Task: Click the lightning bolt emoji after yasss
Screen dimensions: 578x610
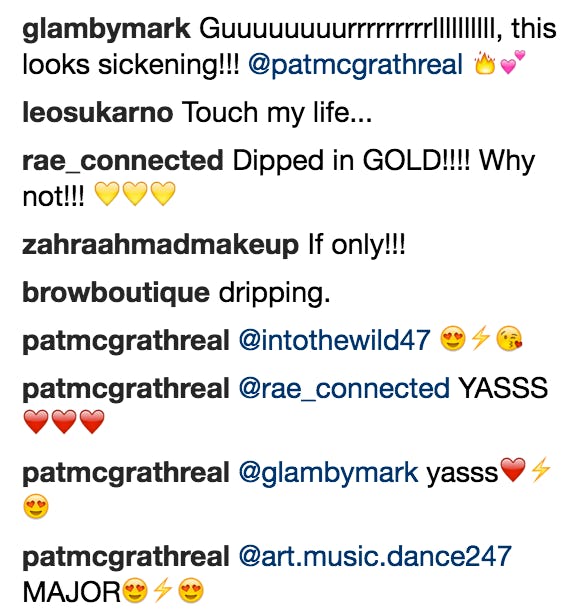Action: click(540, 469)
